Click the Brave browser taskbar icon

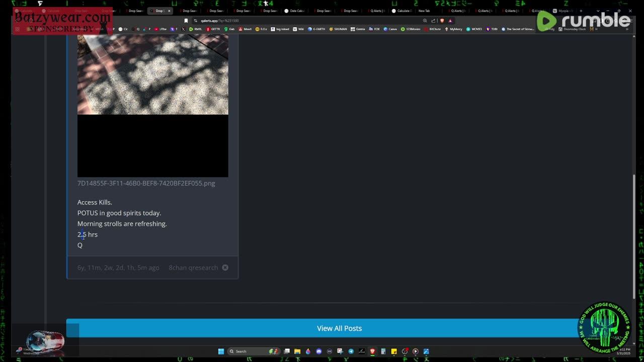(372, 351)
